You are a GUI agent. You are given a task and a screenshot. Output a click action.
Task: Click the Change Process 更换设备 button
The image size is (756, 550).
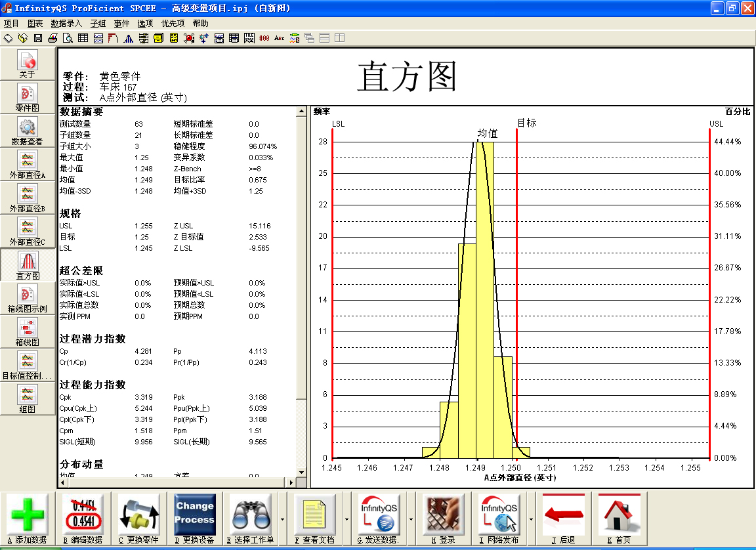(195, 518)
